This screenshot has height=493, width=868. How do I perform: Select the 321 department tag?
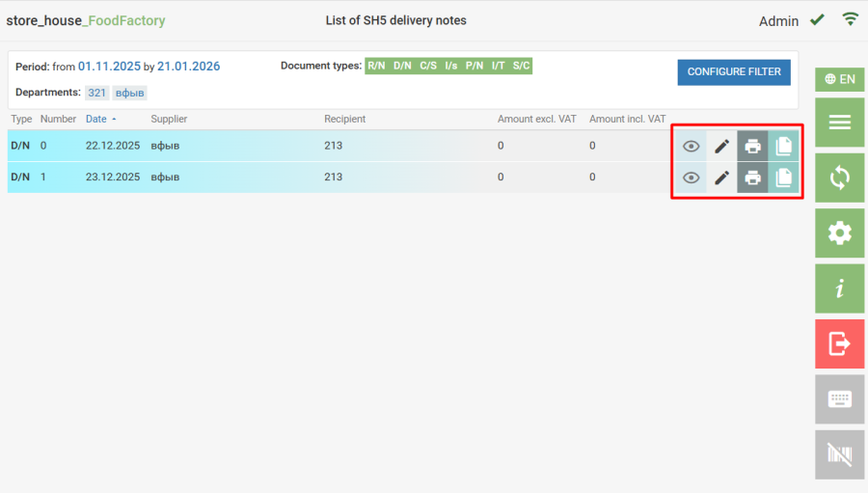[96, 93]
